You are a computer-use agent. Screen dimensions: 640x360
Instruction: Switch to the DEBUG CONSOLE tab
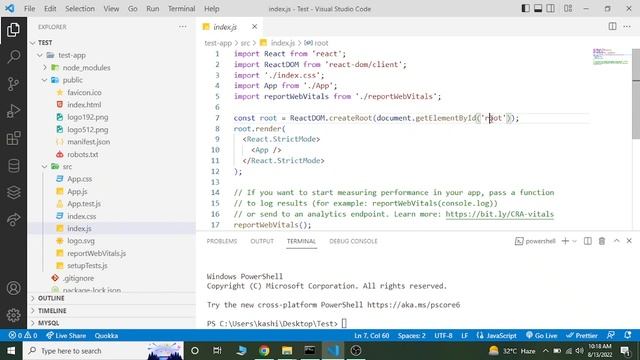353,241
